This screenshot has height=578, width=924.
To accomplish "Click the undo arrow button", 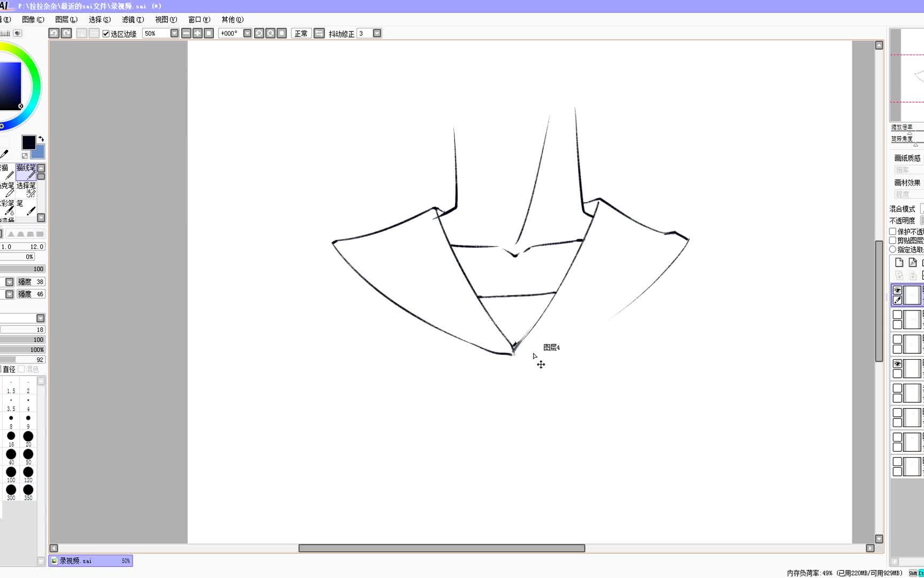I will point(54,33).
